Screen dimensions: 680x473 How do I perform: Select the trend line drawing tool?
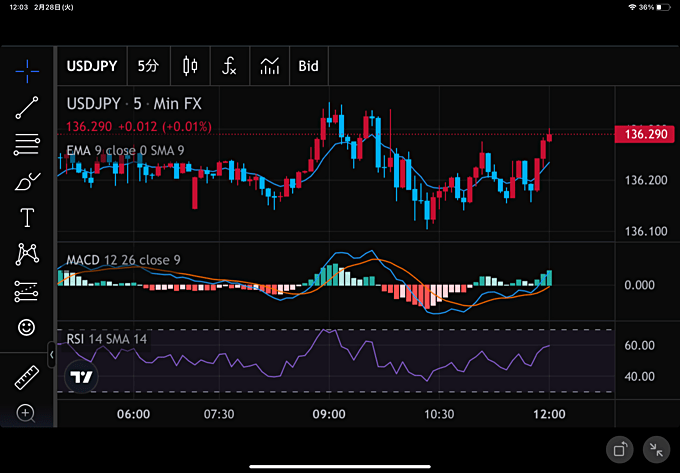tap(27, 108)
